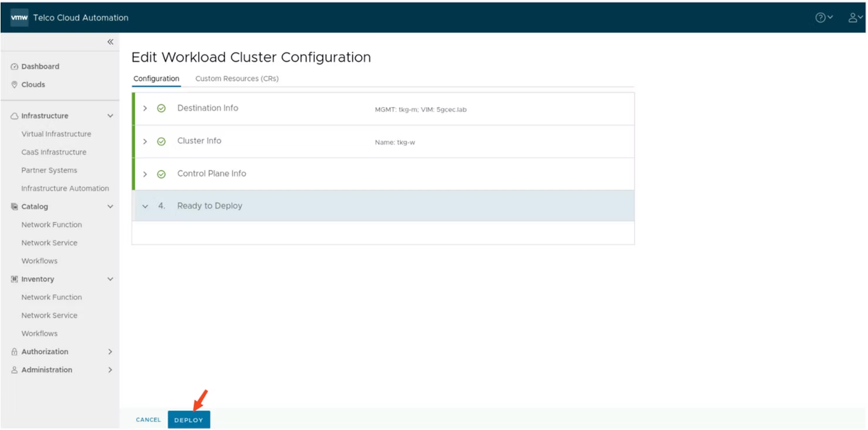The height and width of the screenshot is (430, 868).
Task: Collapse the Ready to Deploy step
Action: (145, 206)
